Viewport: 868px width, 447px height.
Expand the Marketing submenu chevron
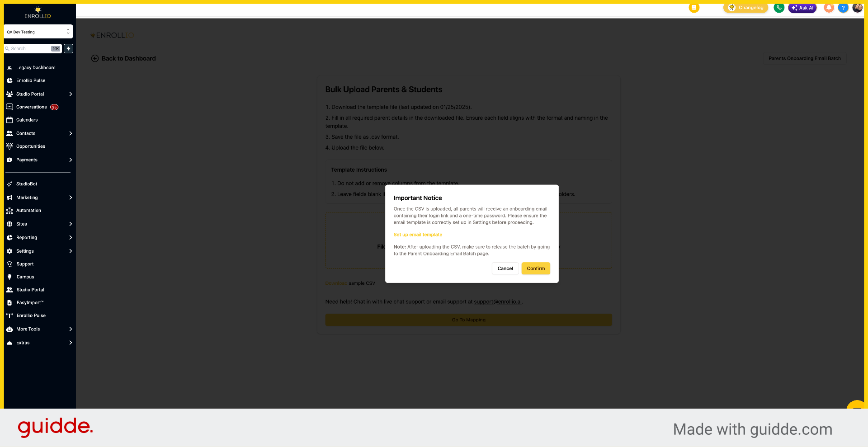click(71, 198)
